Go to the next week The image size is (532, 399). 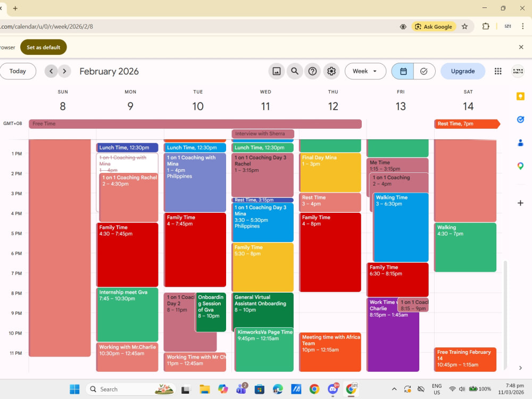point(64,71)
